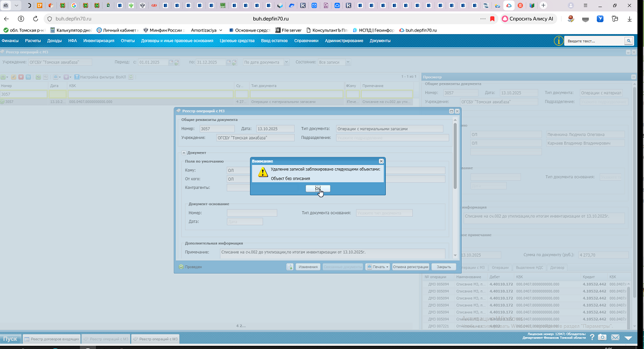This screenshot has height=349, width=644.
Task: Open the Финансы menu
Action: coord(10,41)
